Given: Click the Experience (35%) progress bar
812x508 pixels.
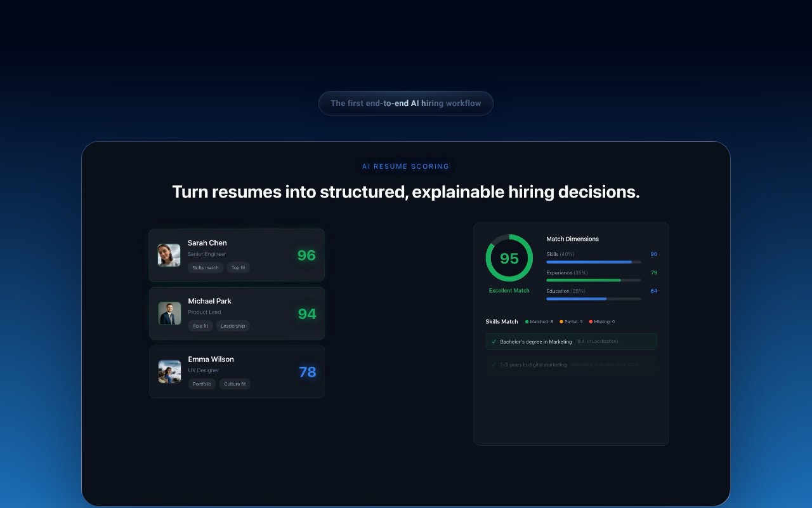Looking at the screenshot, I should click(x=593, y=280).
